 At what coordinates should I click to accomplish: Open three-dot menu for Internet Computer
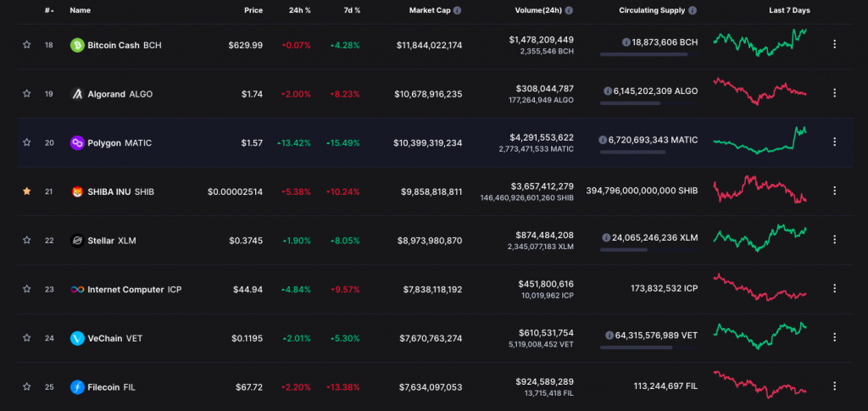(835, 288)
